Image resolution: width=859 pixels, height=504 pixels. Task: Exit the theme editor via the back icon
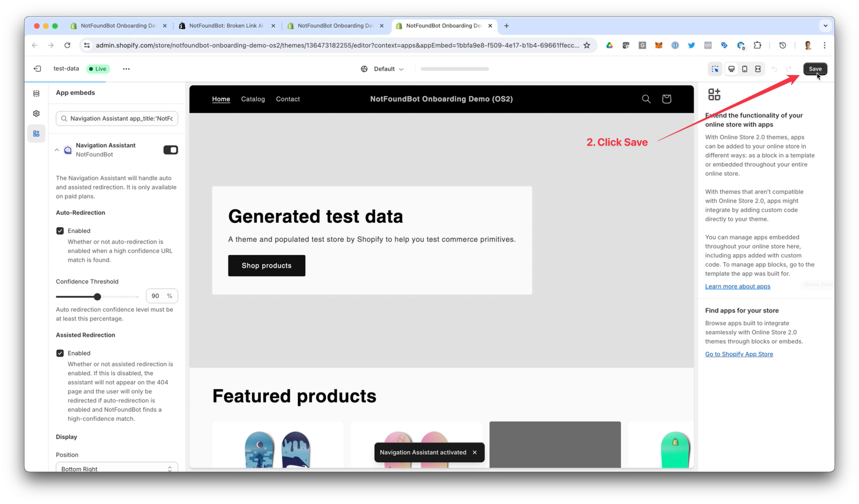pos(37,69)
